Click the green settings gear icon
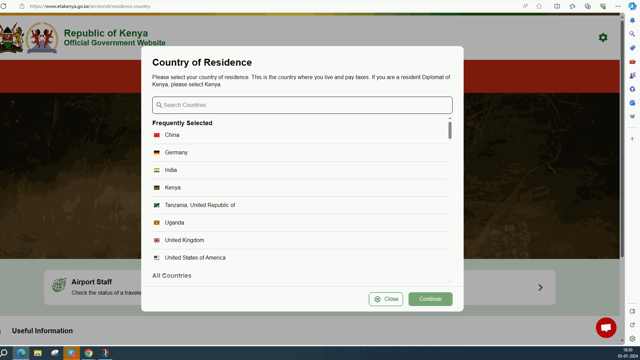Image resolution: width=640 pixels, height=360 pixels. [603, 38]
